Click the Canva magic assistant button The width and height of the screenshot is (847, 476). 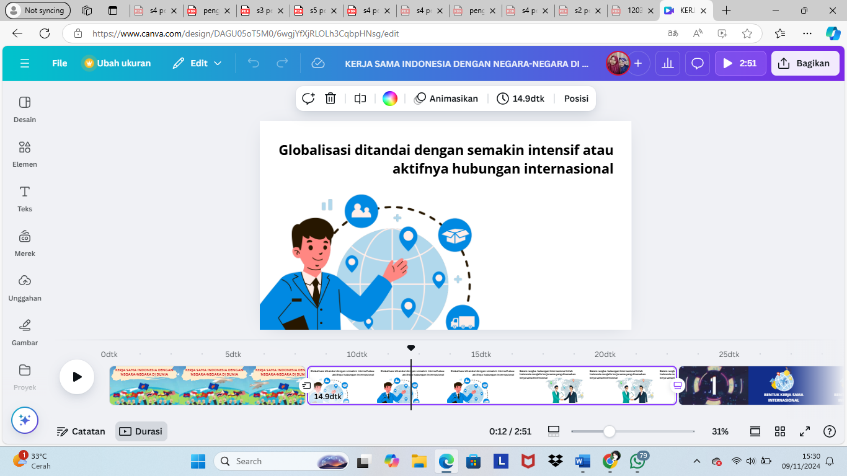[25, 420]
